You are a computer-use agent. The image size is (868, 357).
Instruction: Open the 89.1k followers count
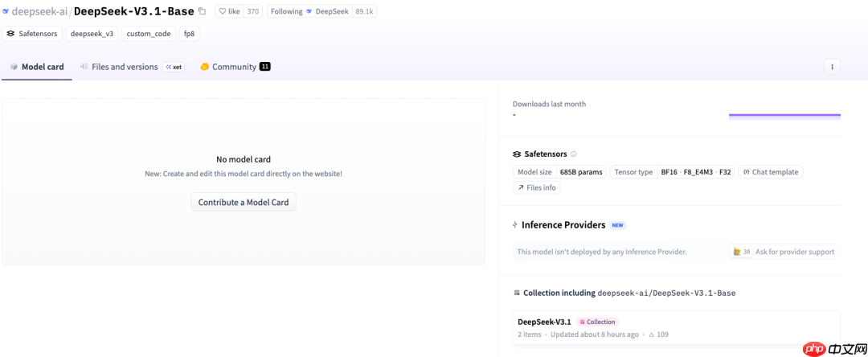(x=364, y=11)
